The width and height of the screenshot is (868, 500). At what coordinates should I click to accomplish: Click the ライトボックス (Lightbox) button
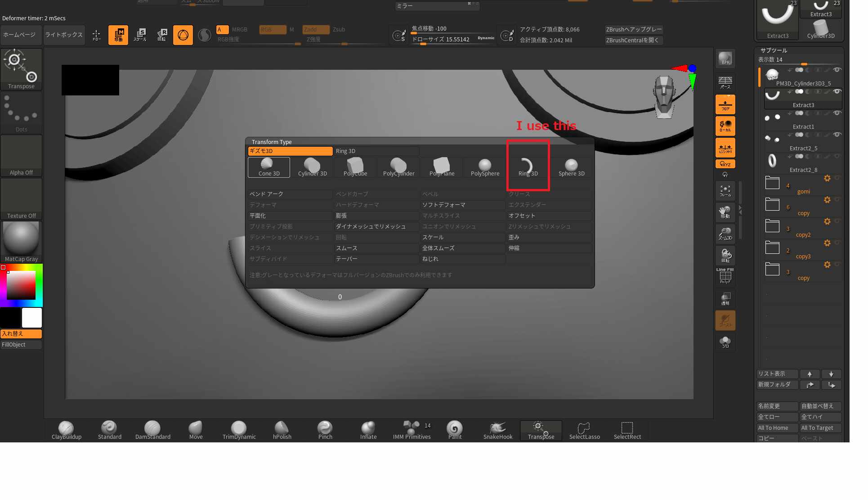click(x=64, y=35)
